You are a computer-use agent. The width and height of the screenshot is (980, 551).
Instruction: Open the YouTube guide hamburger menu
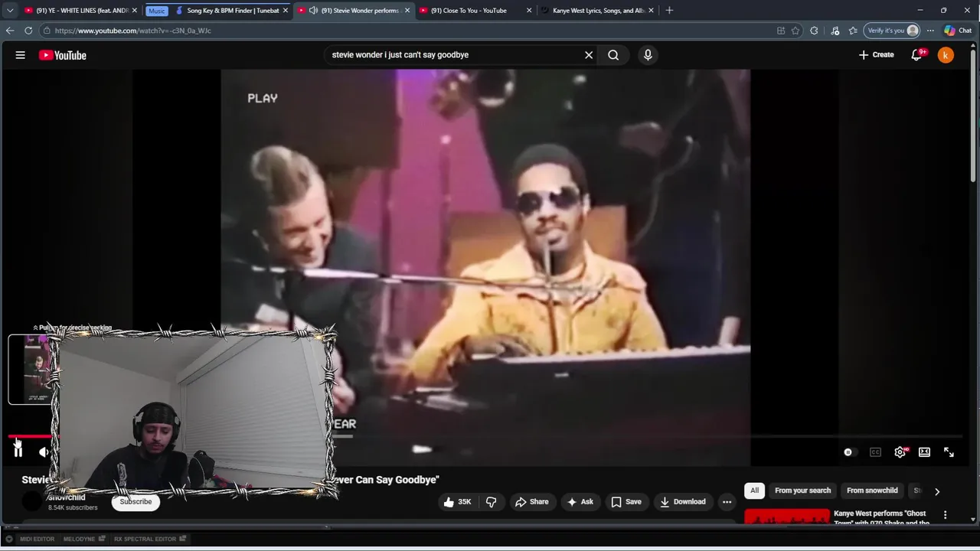click(21, 55)
